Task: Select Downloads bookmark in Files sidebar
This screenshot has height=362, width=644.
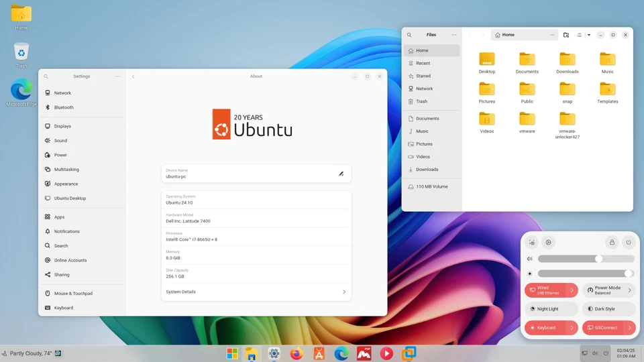Action: click(431, 170)
